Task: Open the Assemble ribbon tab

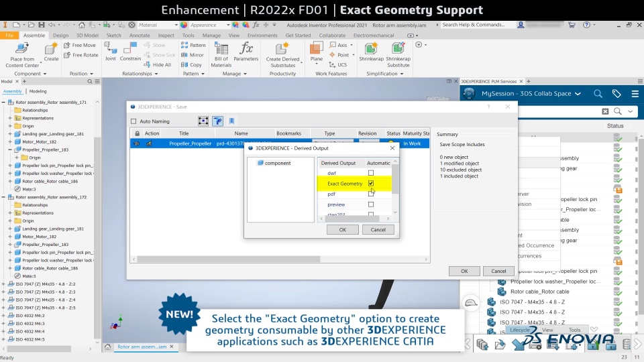Action: point(34,36)
